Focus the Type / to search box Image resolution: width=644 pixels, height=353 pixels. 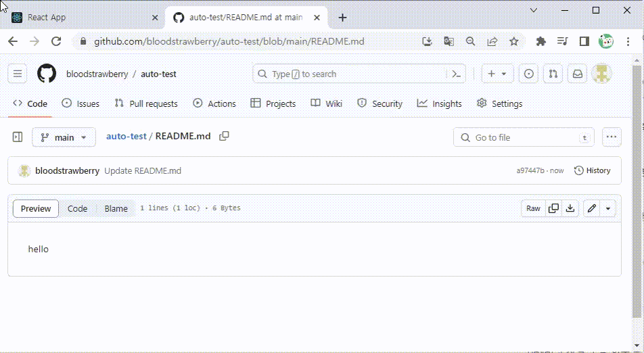[350, 74]
